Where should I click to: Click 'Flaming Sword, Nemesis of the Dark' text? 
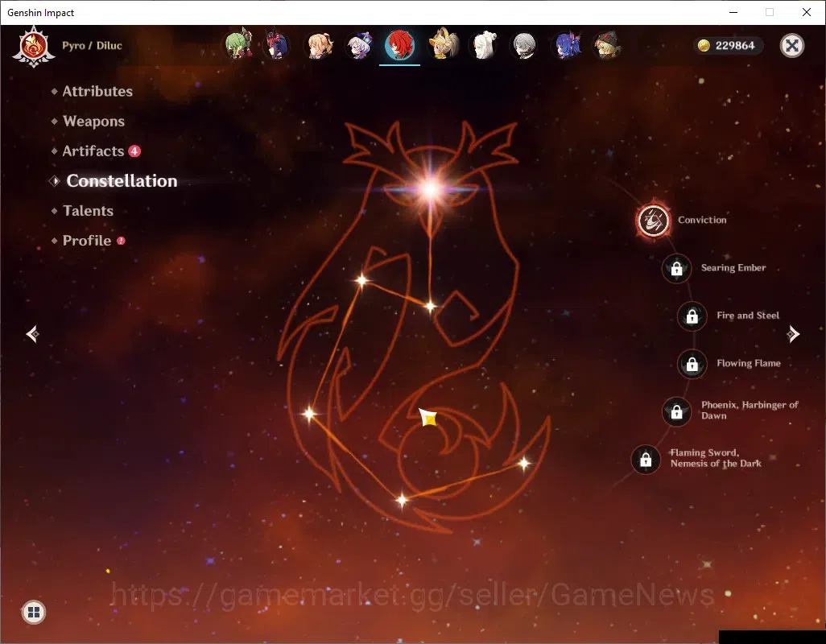tap(716, 458)
